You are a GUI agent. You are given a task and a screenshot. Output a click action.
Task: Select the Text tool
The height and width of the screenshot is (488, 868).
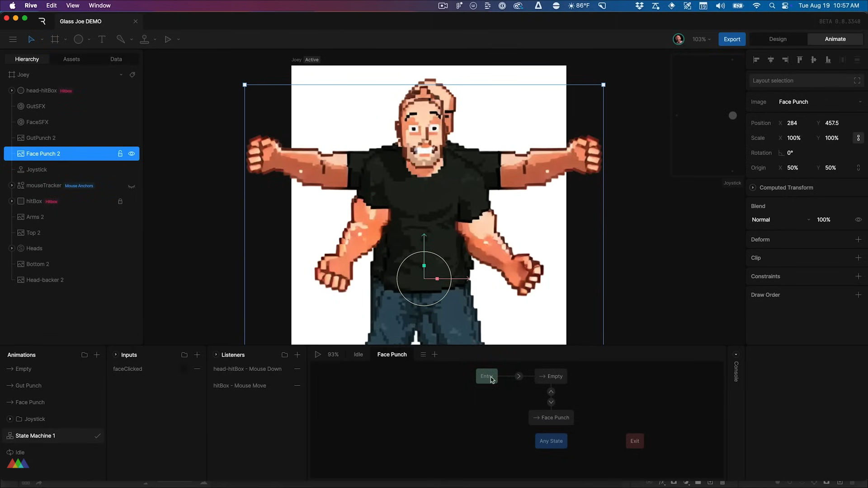(102, 39)
